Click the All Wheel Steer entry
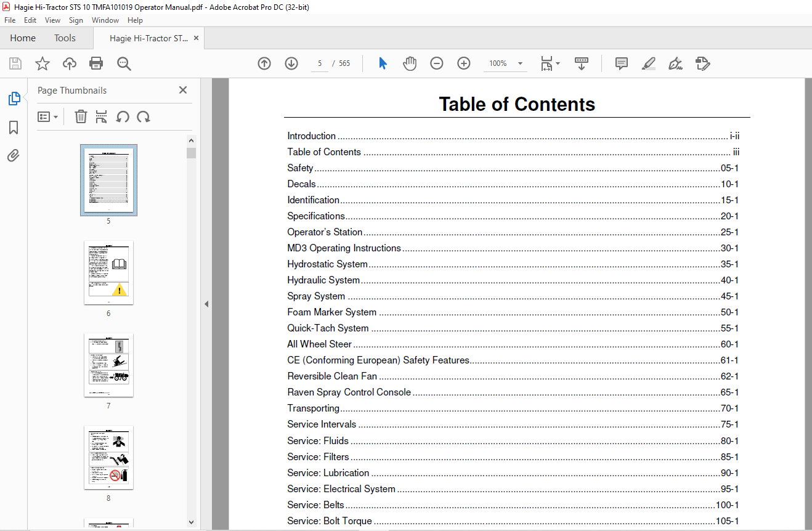The width and height of the screenshot is (812, 531). [513, 344]
